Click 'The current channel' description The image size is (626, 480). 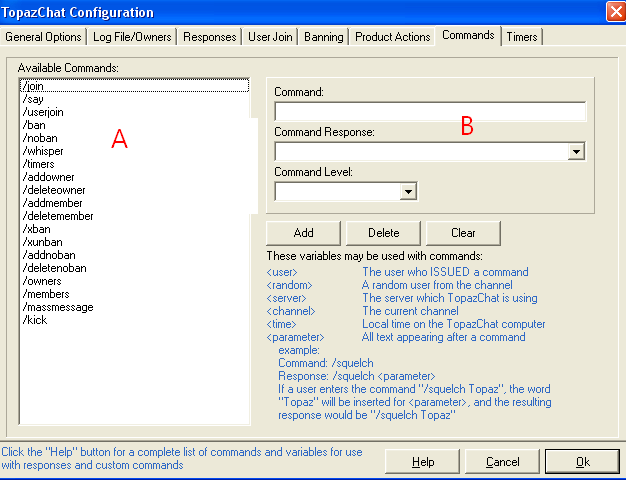pos(410,311)
